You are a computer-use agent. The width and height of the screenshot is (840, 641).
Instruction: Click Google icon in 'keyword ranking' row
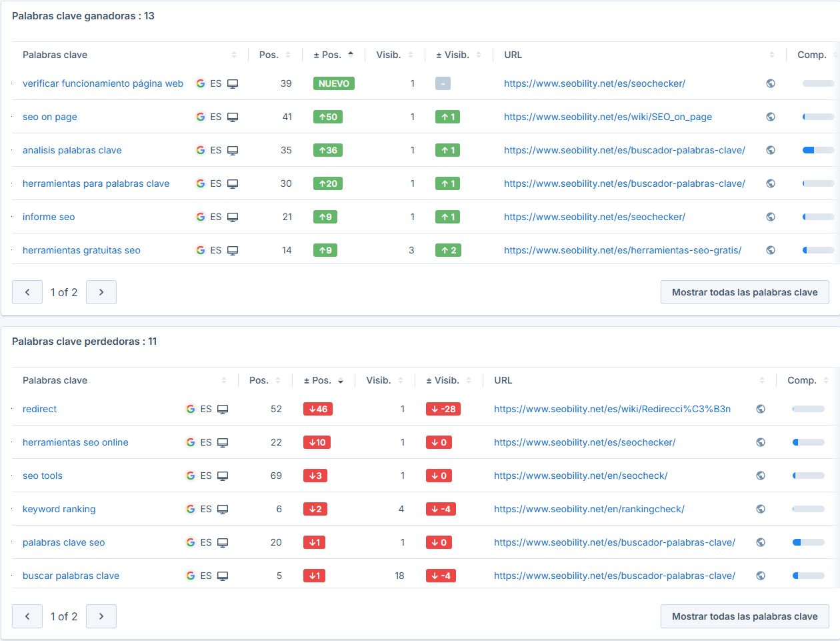(x=190, y=509)
